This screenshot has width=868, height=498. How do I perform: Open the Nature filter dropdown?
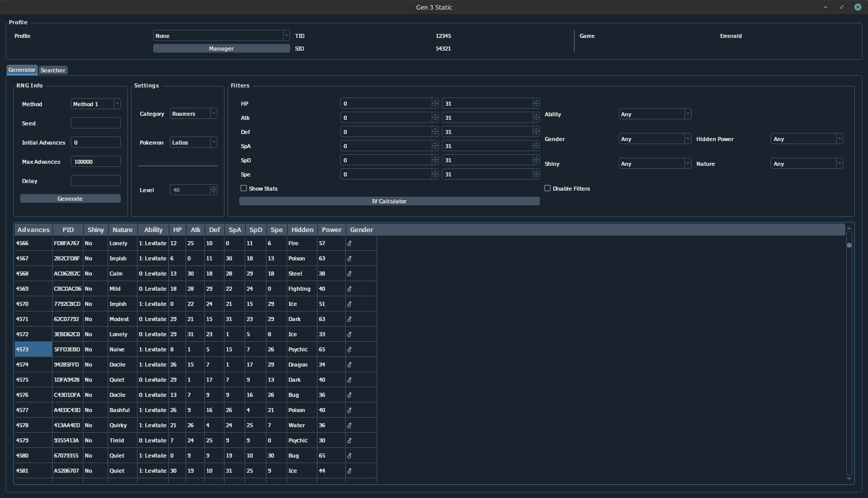point(806,163)
